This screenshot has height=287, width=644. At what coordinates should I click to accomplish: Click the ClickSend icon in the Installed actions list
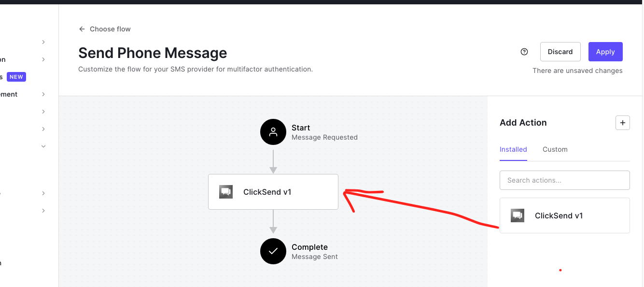(x=518, y=215)
